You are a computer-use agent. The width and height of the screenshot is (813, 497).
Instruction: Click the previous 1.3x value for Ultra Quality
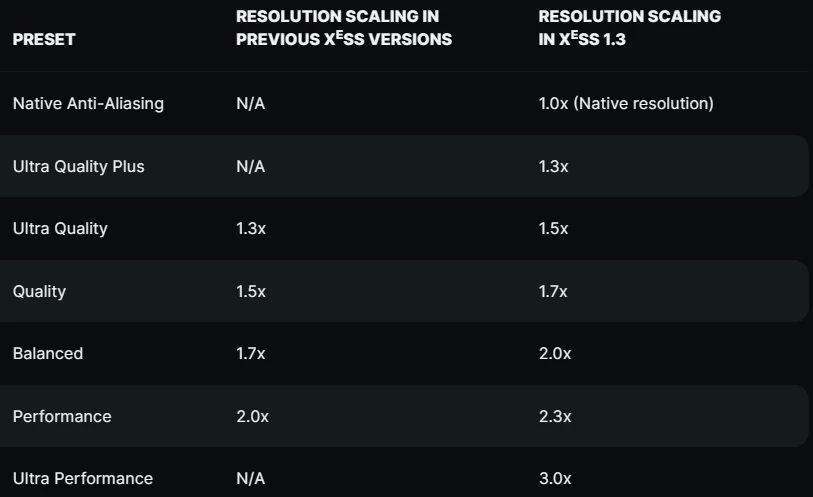coord(251,229)
